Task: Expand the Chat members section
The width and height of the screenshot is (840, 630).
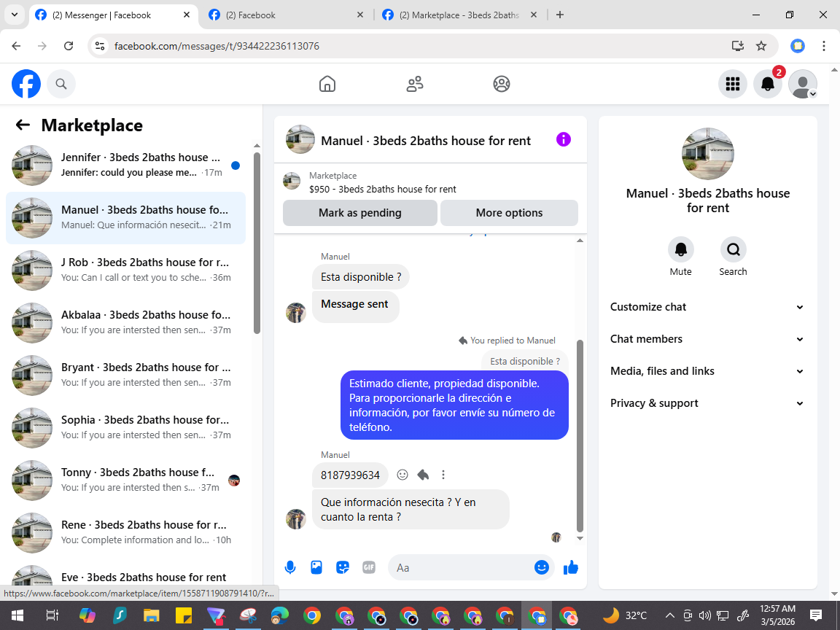Action: click(x=707, y=339)
